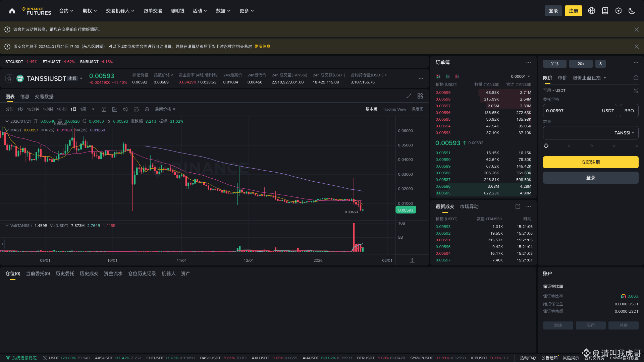The image size is (644, 362).
Task: Click the 立即注册 button
Action: pos(591,162)
